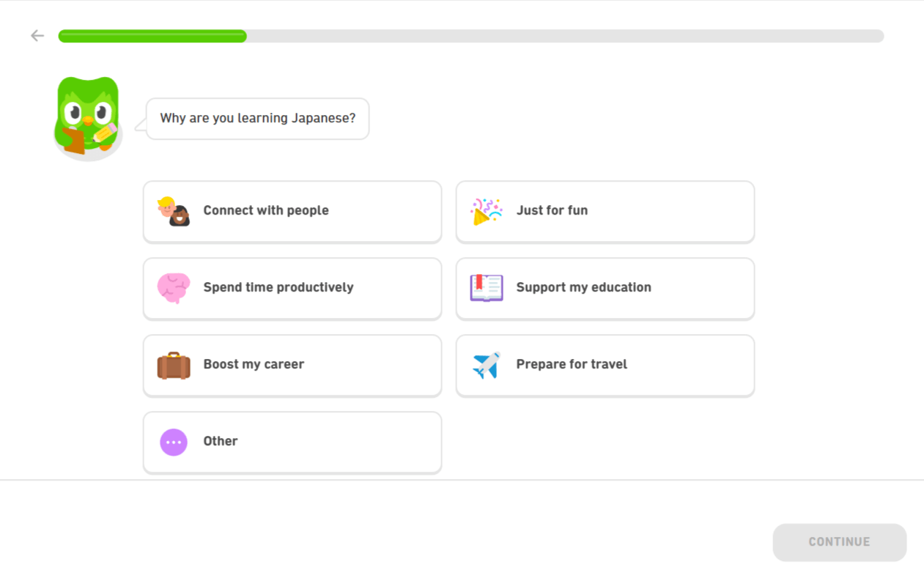Image resolution: width=924 pixels, height=578 pixels.
Task: Click the briefcase icon on Boost my career
Action: [174, 366]
